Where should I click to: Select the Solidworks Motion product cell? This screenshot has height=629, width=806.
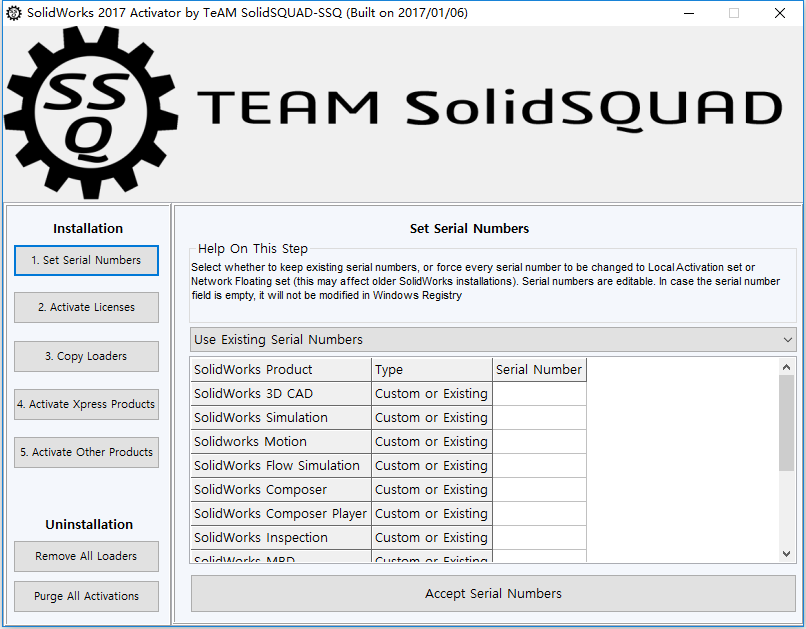pyautogui.click(x=281, y=441)
